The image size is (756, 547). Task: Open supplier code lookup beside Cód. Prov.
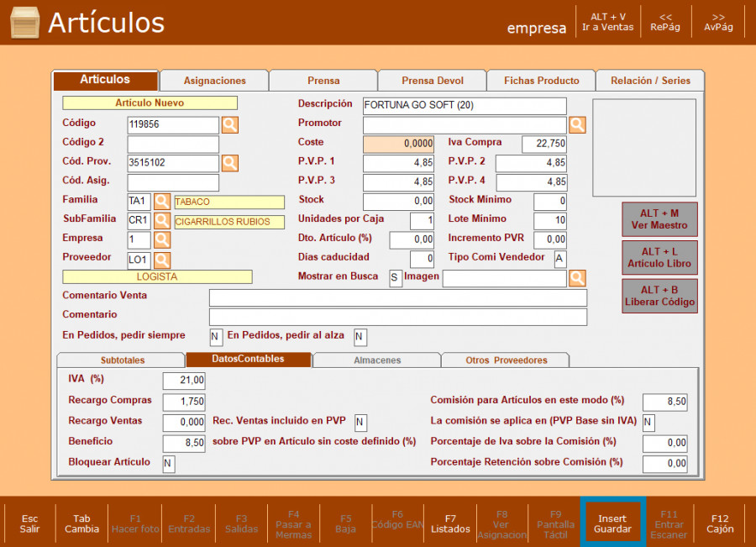click(x=229, y=163)
